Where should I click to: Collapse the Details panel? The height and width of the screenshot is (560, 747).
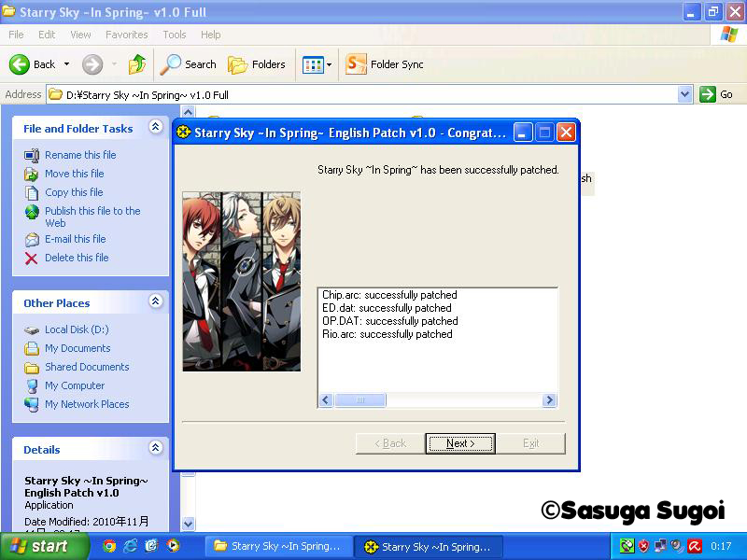pyautogui.click(x=155, y=448)
